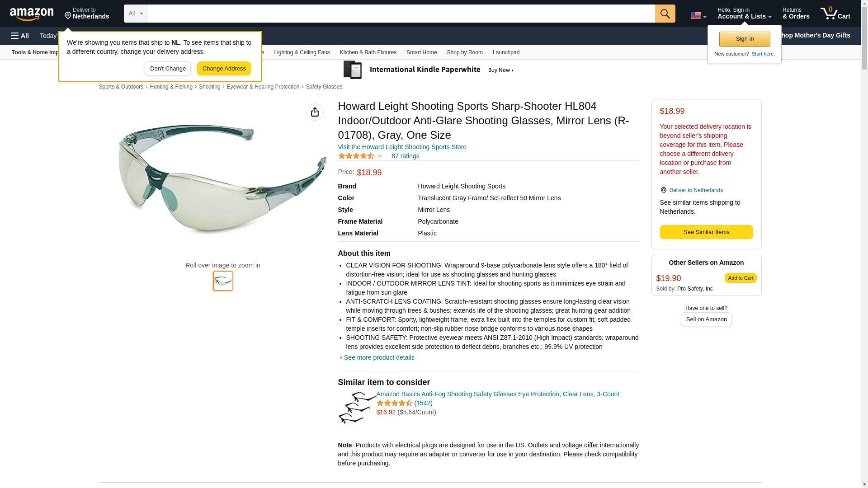Click the magnifying glass search button
The height and width of the screenshot is (488, 868).
[665, 14]
